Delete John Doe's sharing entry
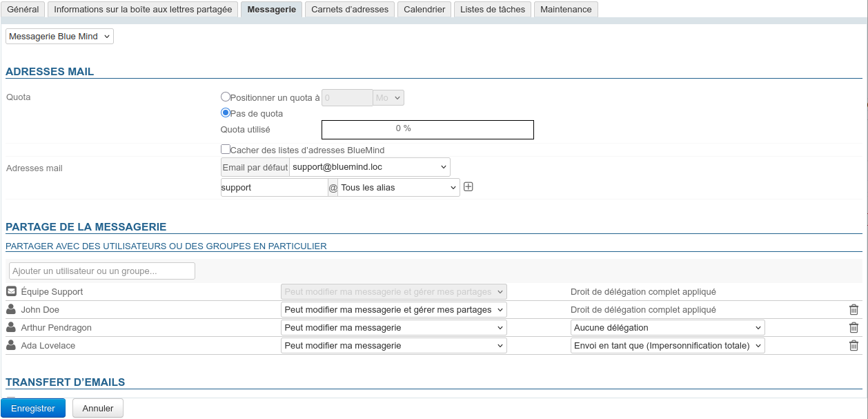Image resolution: width=868 pixels, height=419 pixels. click(854, 310)
